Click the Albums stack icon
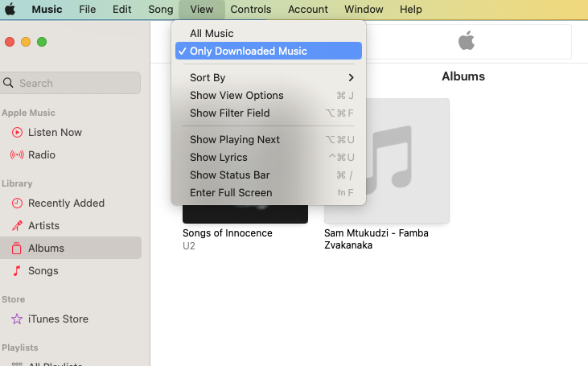This screenshot has height=366, width=588. click(x=17, y=248)
